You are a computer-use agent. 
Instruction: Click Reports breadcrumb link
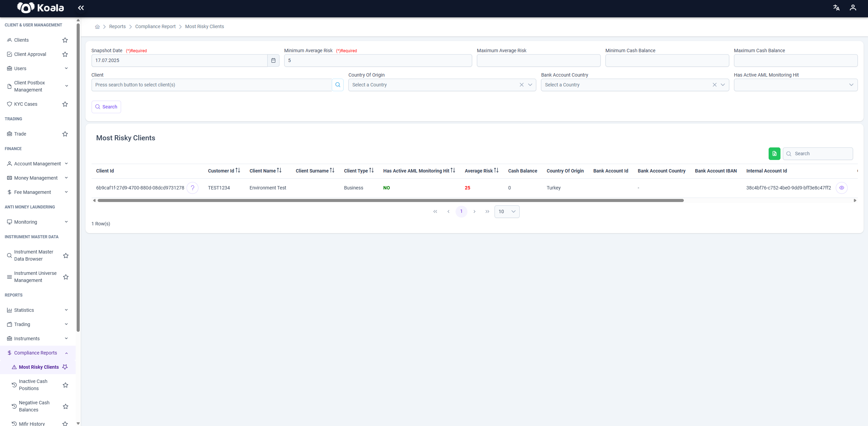[117, 27]
